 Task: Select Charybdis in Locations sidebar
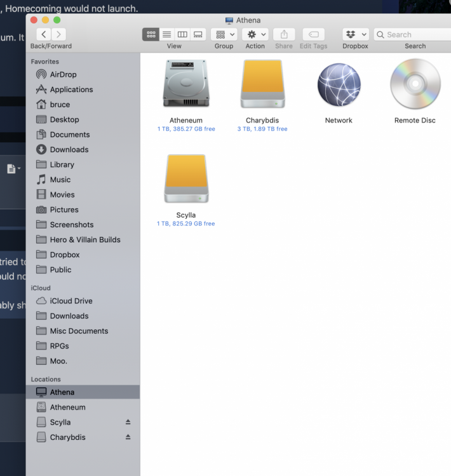pyautogui.click(x=83, y=437)
